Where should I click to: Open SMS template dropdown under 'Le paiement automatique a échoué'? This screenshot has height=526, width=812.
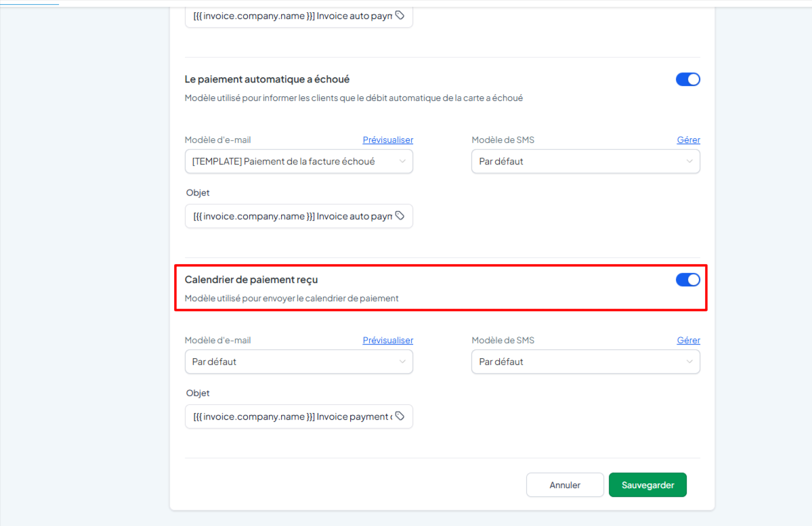click(586, 162)
